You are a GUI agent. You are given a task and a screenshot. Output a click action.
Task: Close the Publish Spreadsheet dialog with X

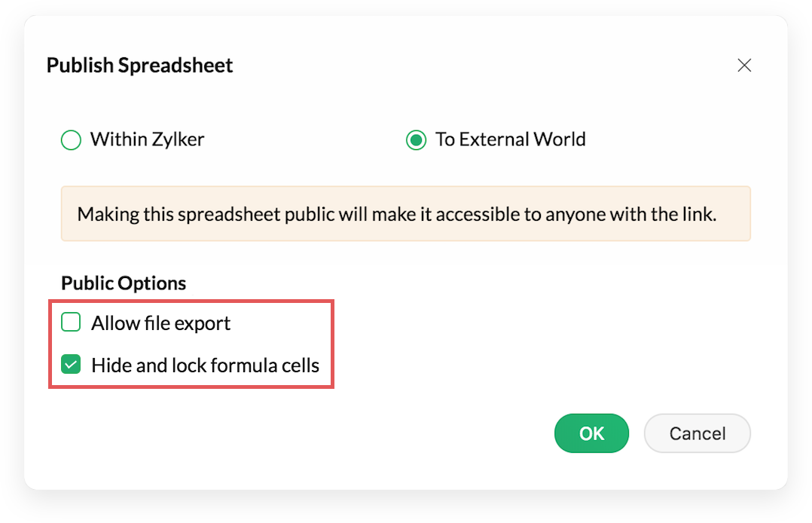[x=744, y=66]
